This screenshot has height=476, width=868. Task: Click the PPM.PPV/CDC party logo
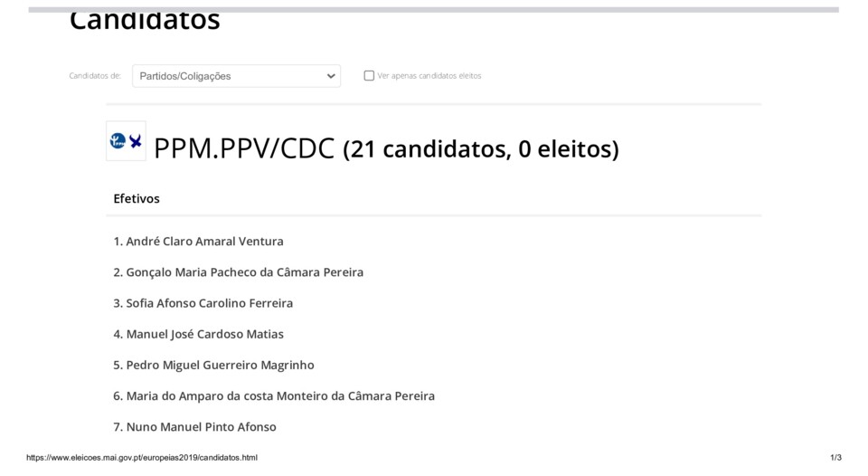(x=126, y=141)
